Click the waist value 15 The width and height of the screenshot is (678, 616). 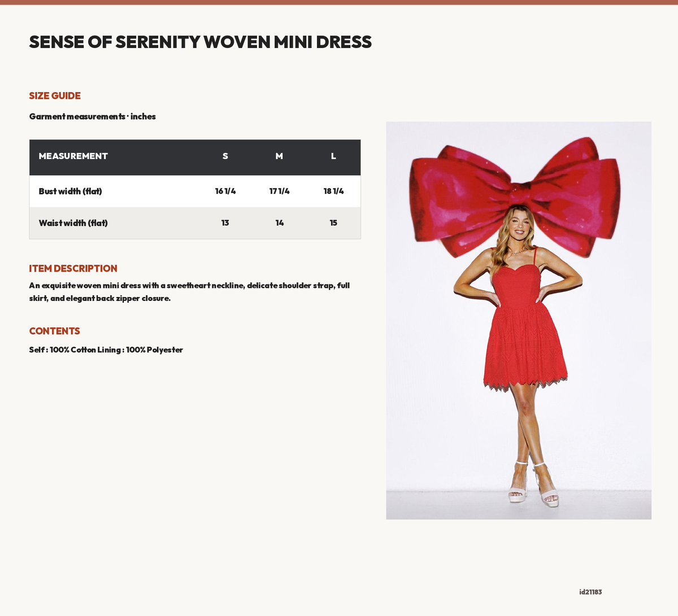[x=333, y=223]
